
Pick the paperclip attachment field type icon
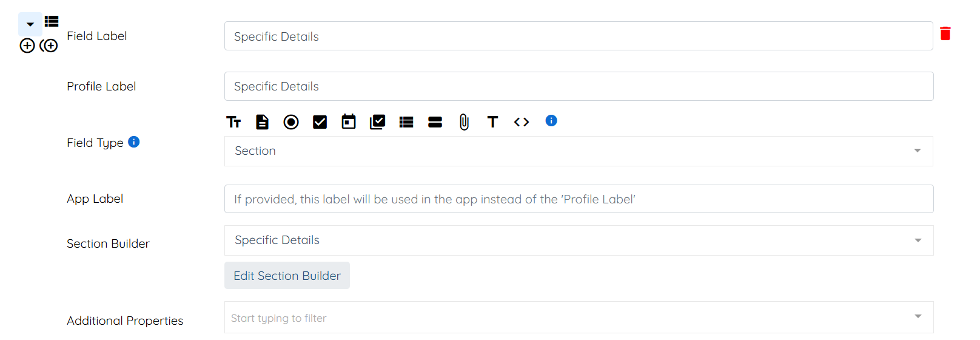click(464, 122)
